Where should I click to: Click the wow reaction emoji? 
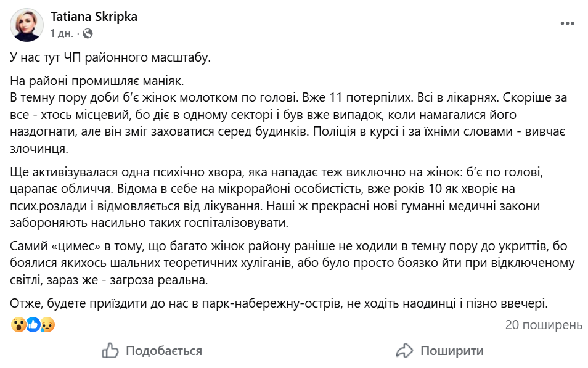(18, 325)
